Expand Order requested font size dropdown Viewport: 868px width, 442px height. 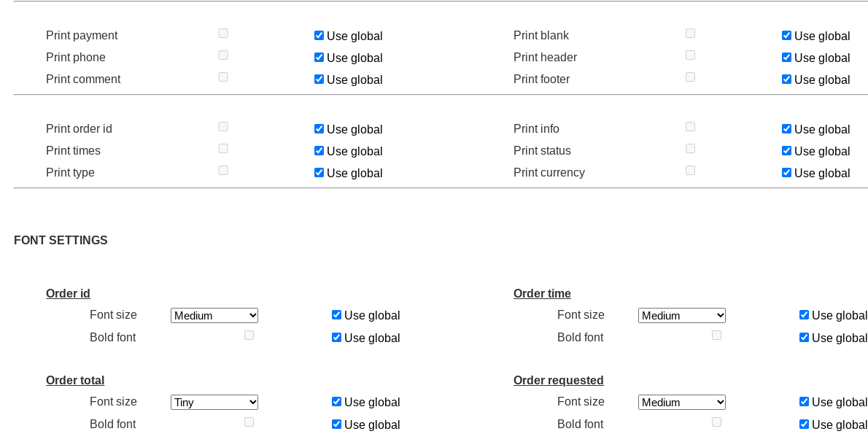(x=682, y=403)
